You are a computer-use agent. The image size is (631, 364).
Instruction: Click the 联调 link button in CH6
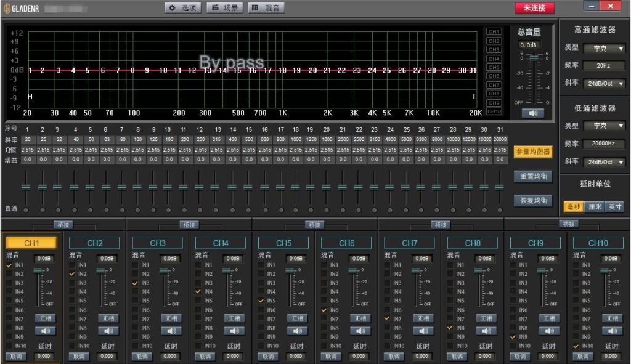coord(331,357)
